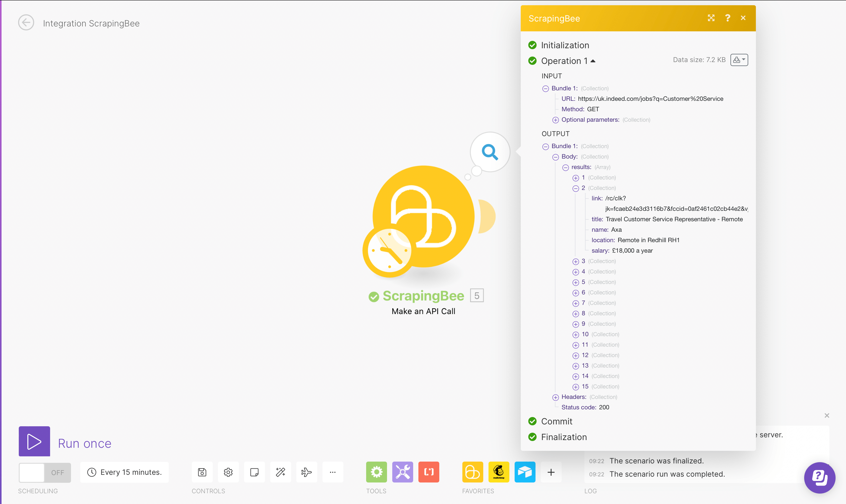Click the auto-align magic wand icon
The image size is (846, 504).
[281, 472]
